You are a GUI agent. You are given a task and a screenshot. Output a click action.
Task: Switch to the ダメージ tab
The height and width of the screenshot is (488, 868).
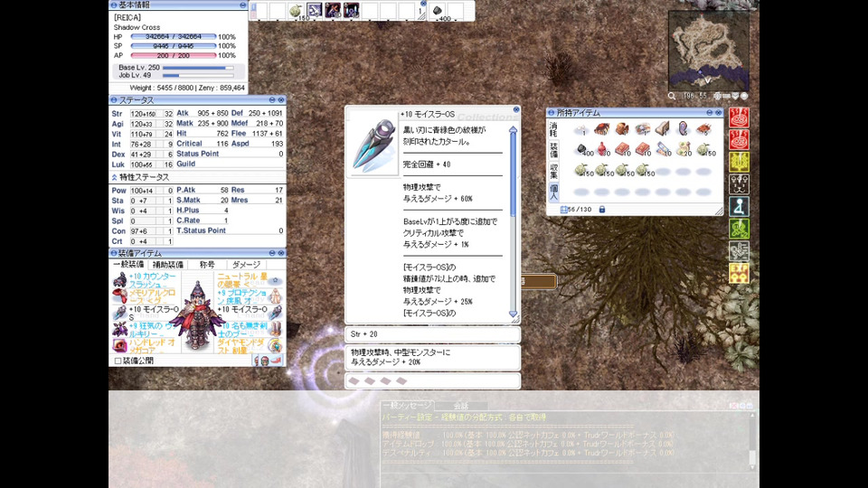tap(246, 265)
